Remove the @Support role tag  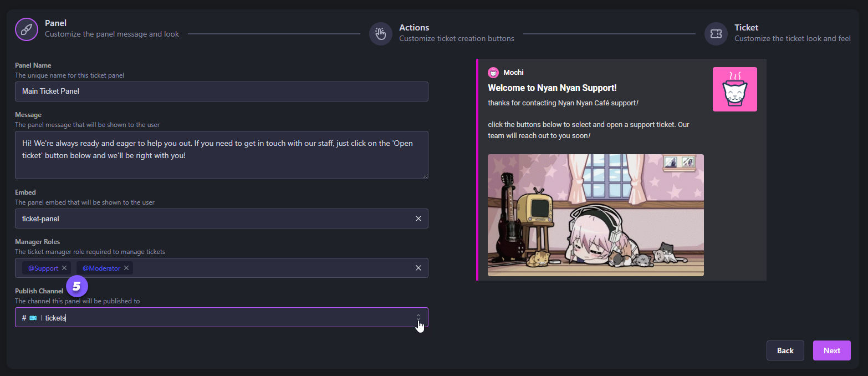(64, 268)
